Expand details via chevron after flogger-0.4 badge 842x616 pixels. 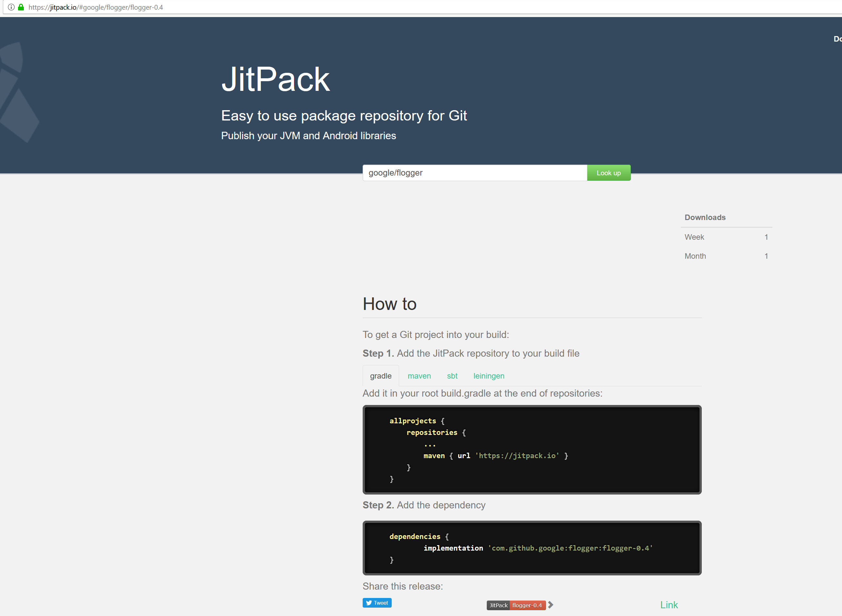pos(551,605)
